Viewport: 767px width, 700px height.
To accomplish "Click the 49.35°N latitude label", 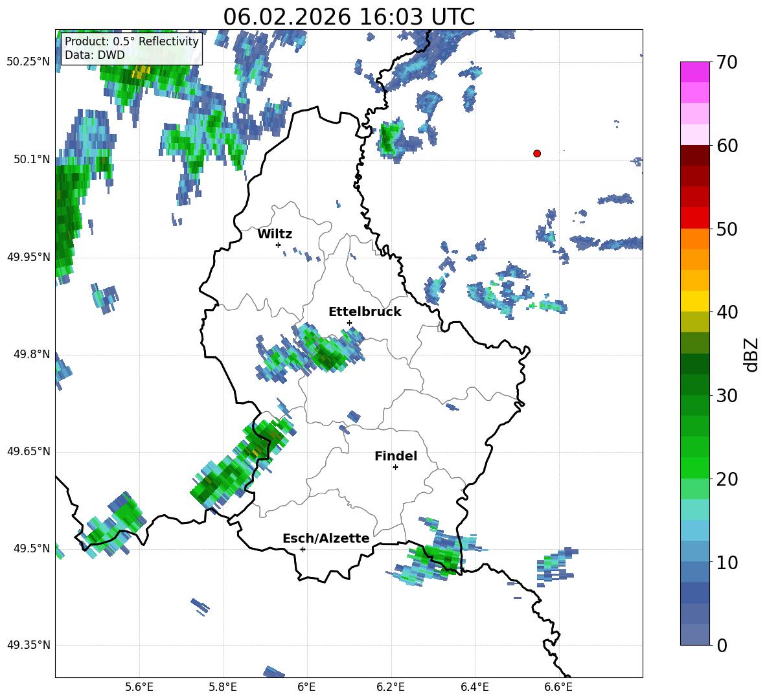I will (29, 645).
